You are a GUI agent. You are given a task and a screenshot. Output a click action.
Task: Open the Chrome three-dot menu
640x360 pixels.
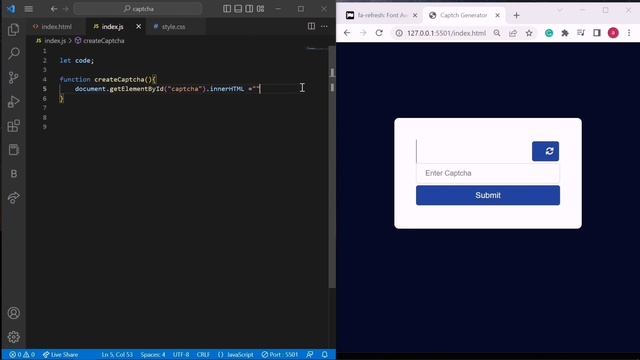pos(629,33)
